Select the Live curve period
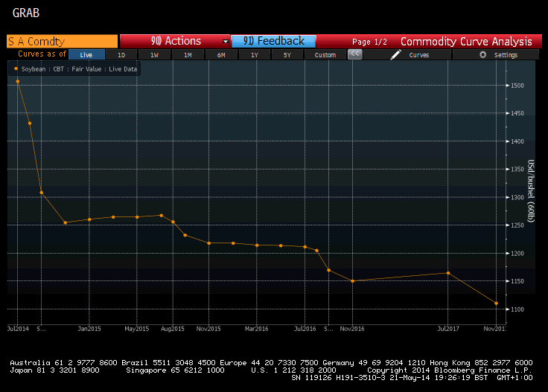The height and width of the screenshot is (392, 548). coord(86,55)
